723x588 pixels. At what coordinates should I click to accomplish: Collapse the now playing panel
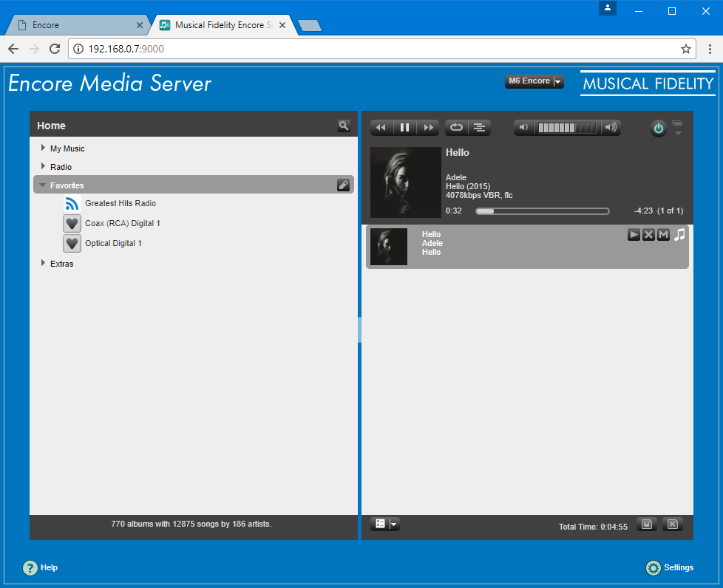tap(677, 128)
